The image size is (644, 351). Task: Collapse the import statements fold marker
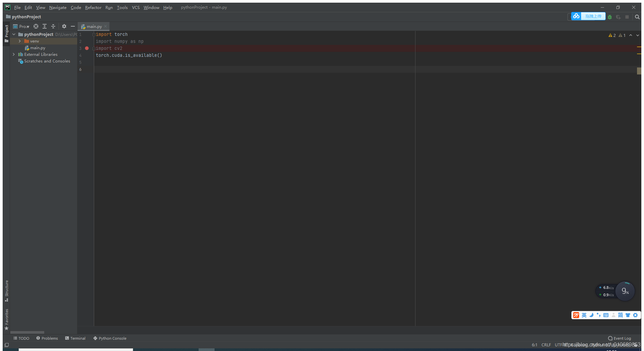(94, 34)
